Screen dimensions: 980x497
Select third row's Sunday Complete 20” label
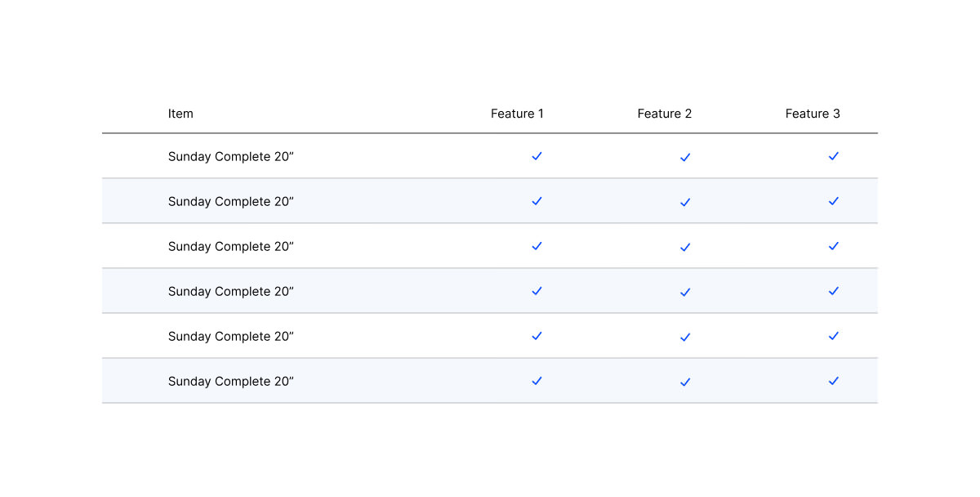tap(230, 247)
